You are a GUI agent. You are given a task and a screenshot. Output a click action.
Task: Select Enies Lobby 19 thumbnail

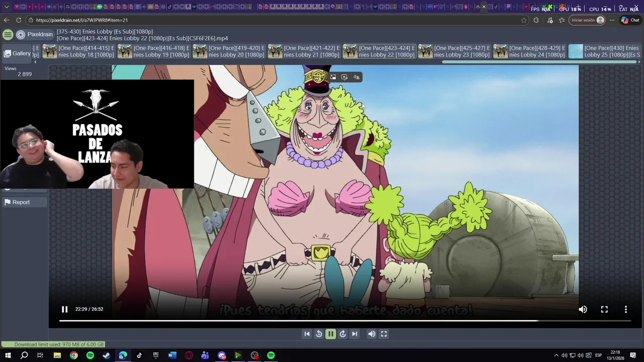153,51
